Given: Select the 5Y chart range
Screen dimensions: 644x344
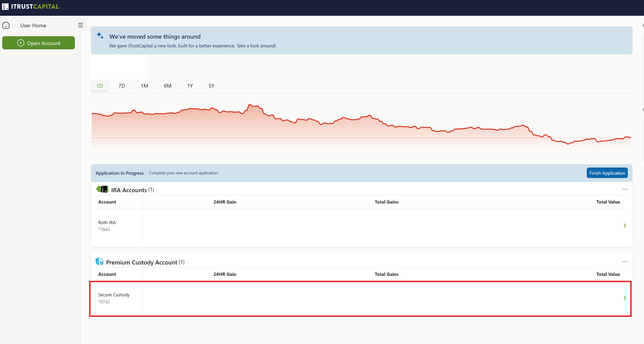Looking at the screenshot, I should pos(212,86).
